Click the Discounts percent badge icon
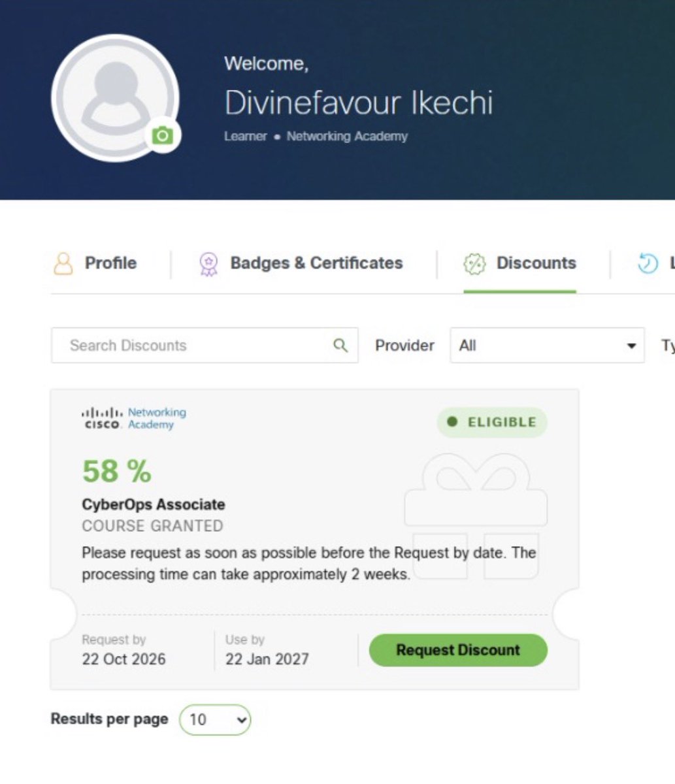Screen dimensions: 675x784 click(474, 263)
